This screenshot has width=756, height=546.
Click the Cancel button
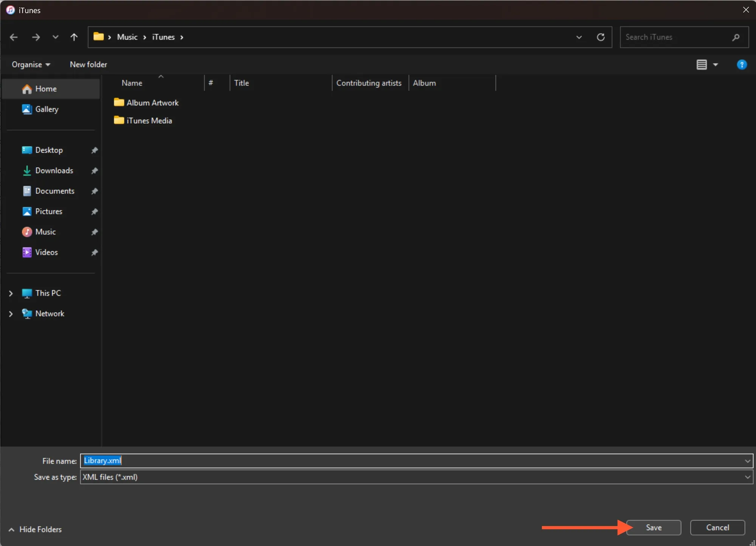pos(717,527)
